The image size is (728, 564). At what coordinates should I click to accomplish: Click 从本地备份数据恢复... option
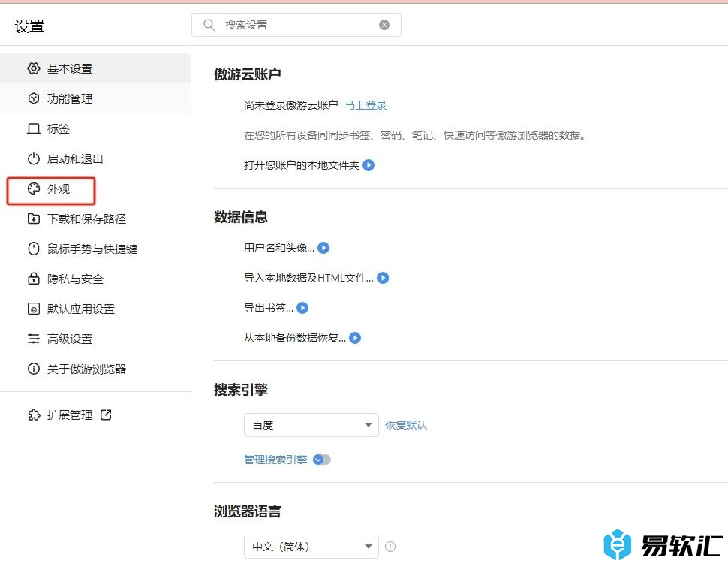pos(295,338)
